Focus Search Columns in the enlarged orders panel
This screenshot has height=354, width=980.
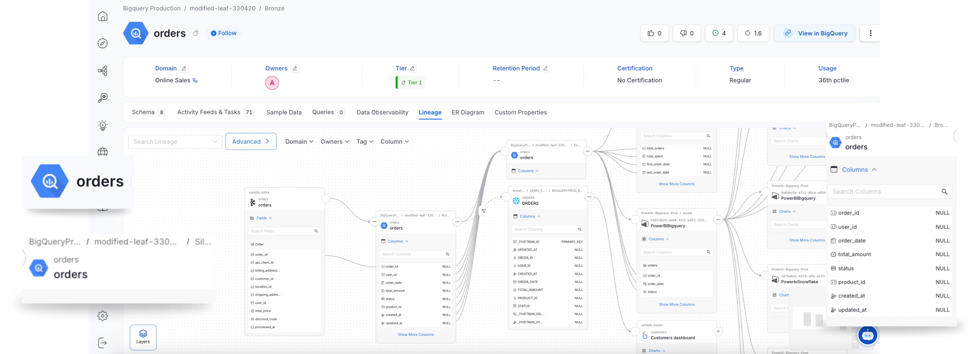point(890,192)
